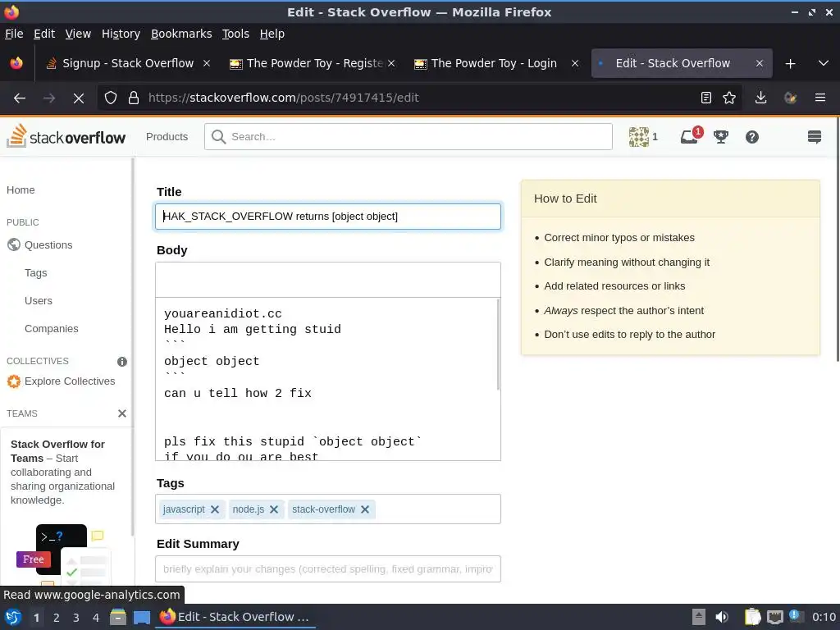Open the Tools menu

(x=235, y=34)
